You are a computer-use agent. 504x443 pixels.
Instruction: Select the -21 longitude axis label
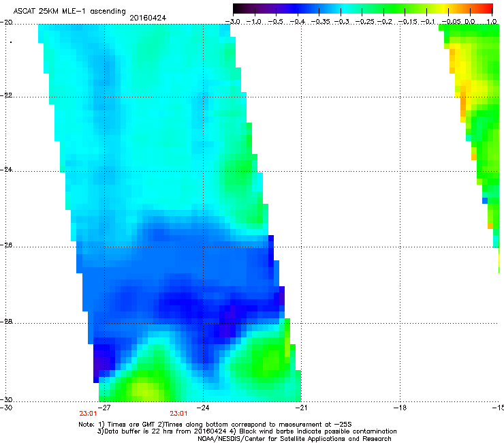[301, 408]
